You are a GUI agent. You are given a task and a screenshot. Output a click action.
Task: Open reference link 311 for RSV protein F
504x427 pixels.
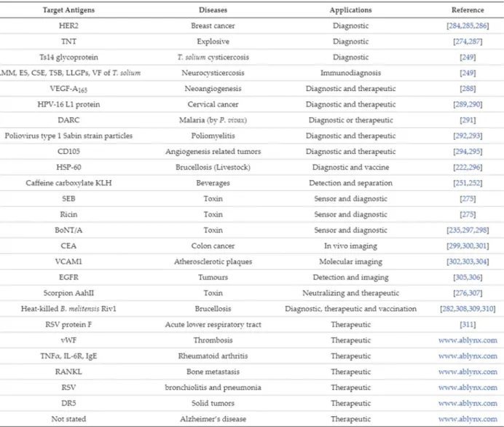468,325
